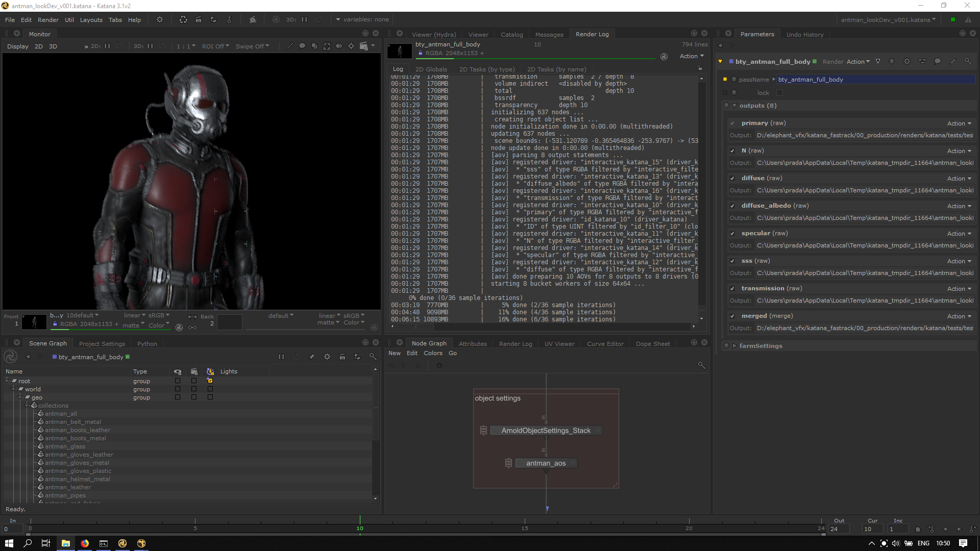Click the wrench icon in Parameters header

click(953, 61)
